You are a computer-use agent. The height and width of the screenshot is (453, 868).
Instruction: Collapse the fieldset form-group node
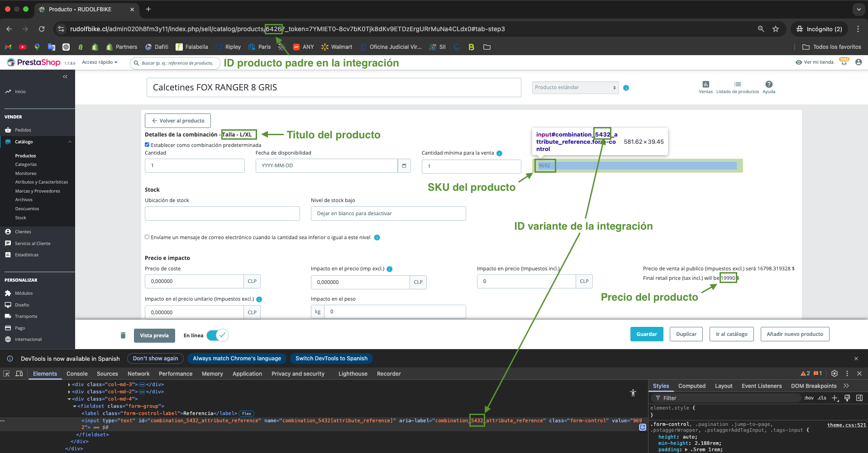tap(75, 406)
